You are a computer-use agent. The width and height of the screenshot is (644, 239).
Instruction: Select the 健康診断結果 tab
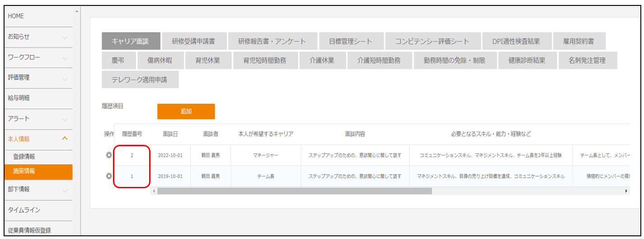pyautogui.click(x=526, y=60)
